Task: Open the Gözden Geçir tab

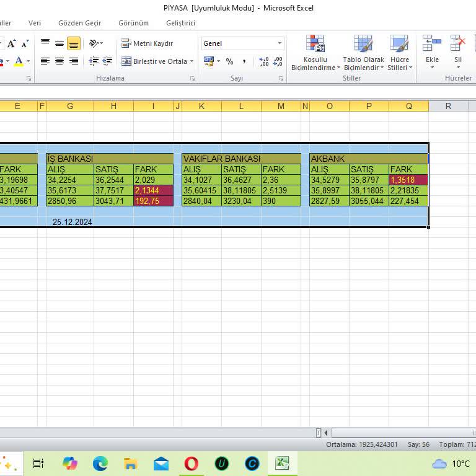Action: (79, 23)
